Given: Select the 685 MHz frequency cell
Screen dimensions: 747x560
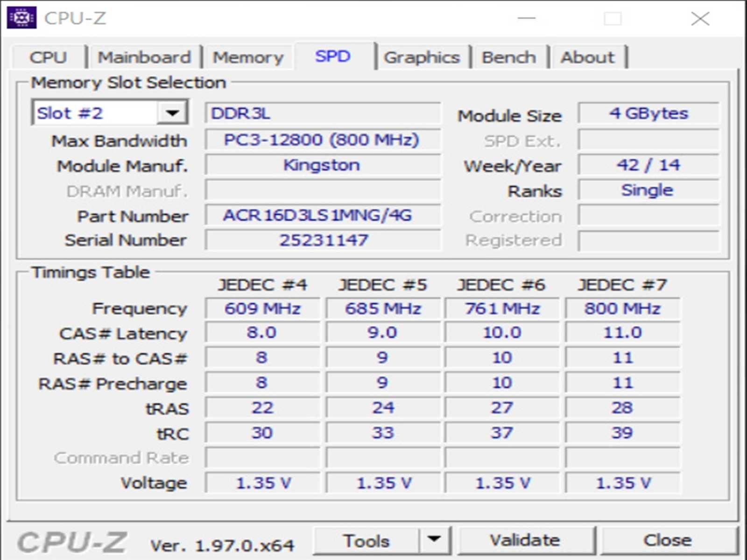Looking at the screenshot, I should (x=383, y=308).
